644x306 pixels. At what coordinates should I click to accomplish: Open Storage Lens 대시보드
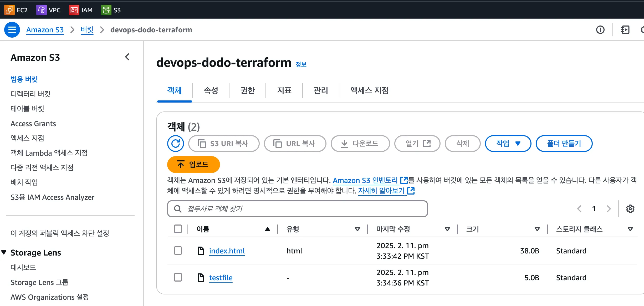[x=23, y=267]
